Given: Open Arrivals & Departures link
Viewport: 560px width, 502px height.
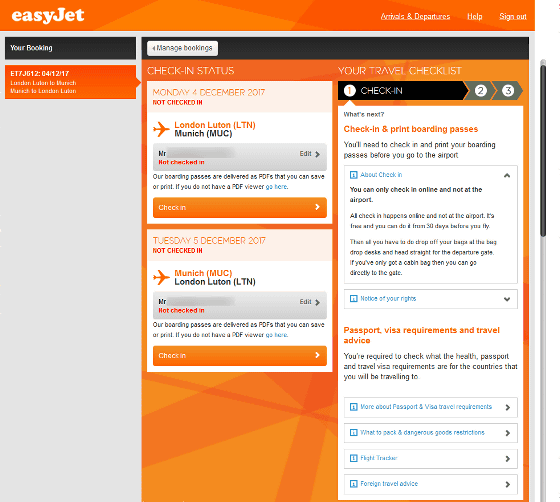Looking at the screenshot, I should point(415,16).
